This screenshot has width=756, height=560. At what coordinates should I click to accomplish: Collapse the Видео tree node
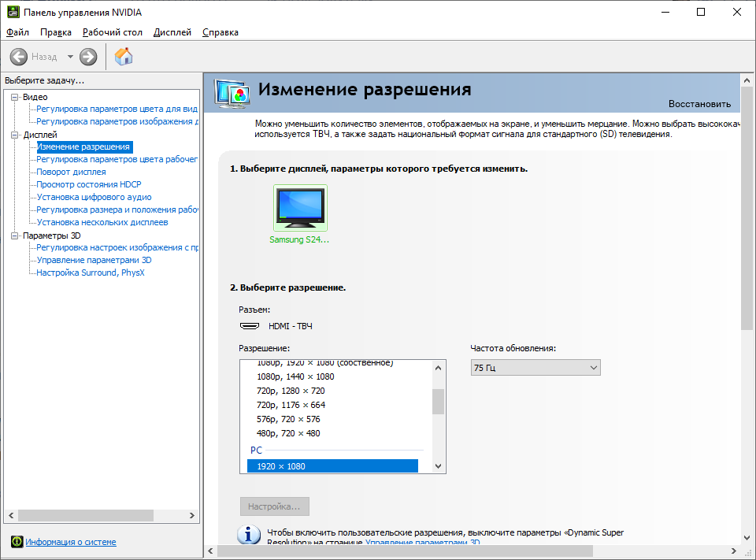tap(14, 97)
